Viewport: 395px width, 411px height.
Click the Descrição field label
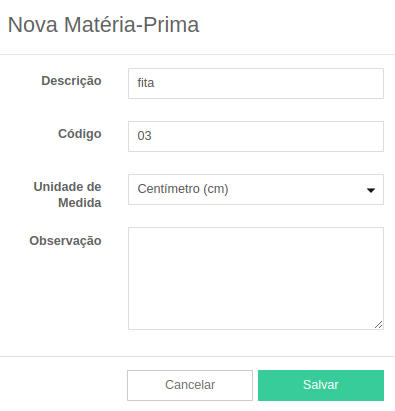pyautogui.click(x=71, y=81)
